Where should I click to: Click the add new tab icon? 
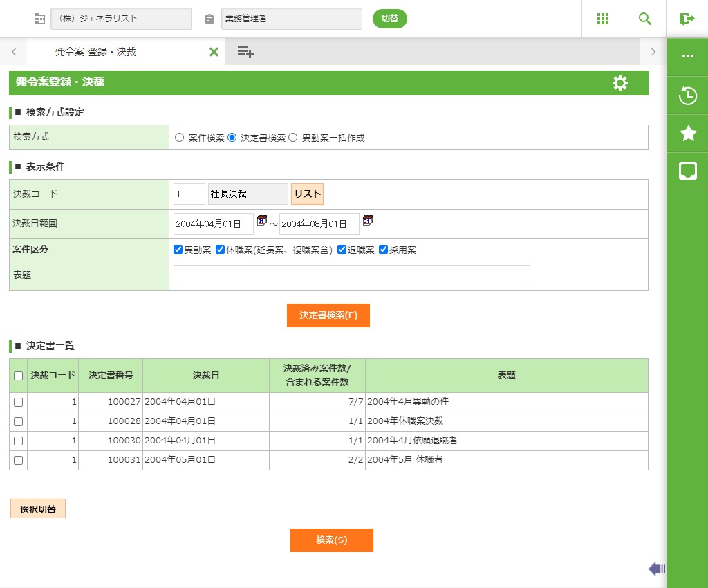[245, 52]
